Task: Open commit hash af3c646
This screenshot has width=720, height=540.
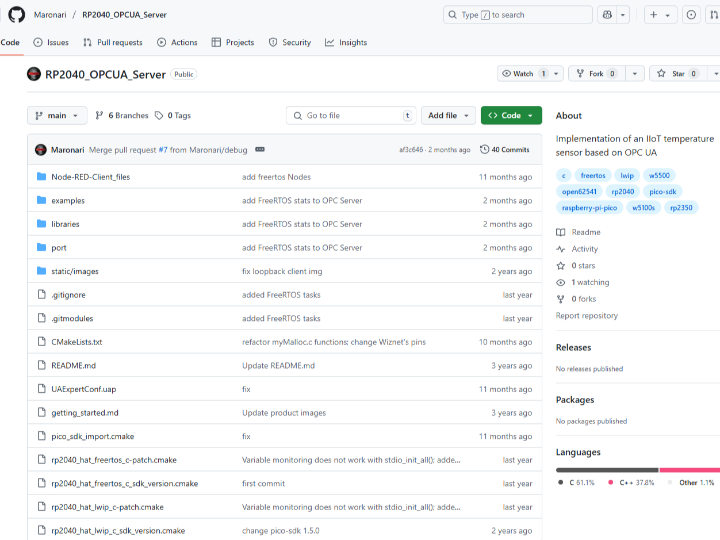Action: (411, 150)
